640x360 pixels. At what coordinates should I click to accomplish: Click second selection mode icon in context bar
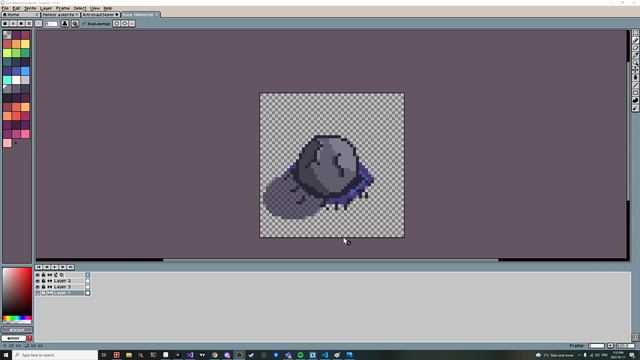click(x=13, y=24)
